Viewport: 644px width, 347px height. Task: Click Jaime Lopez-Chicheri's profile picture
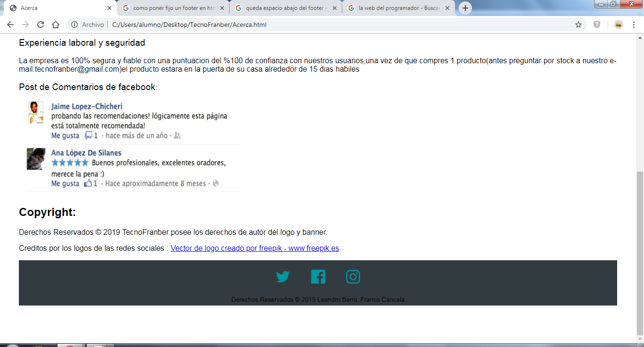(x=36, y=113)
